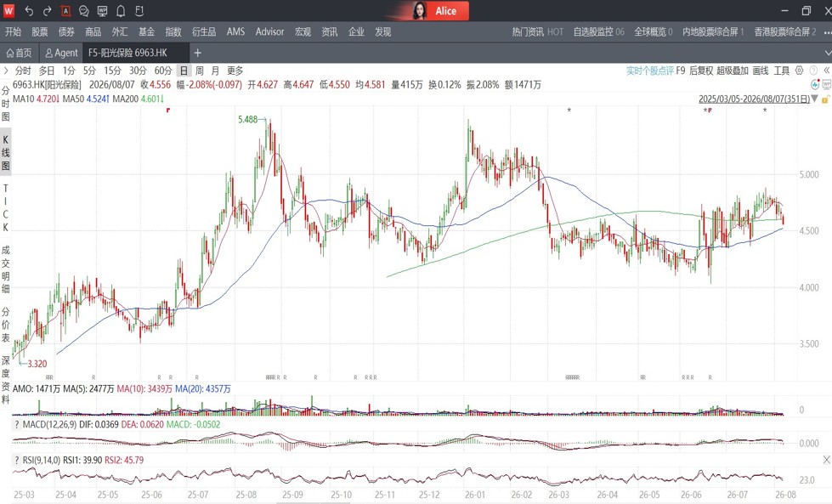Expand the tab list chevron
Image resolution: width=832 pixels, height=504 pixels.
point(828,53)
